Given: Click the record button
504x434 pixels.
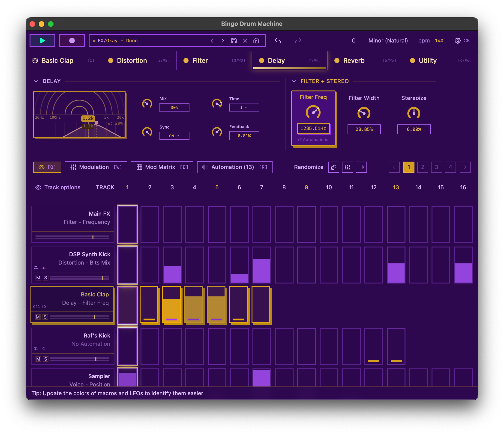Looking at the screenshot, I should click(x=72, y=41).
